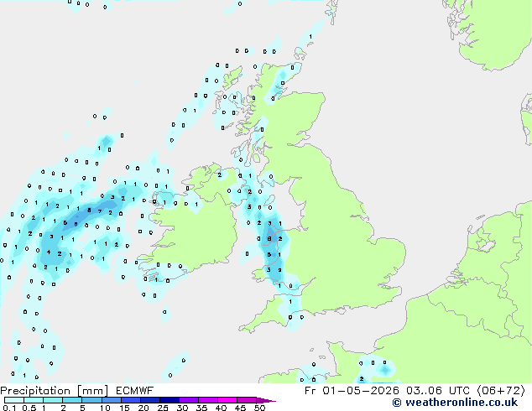Screen dimensions: 532x411
Task: Click the "0.1" legend value
Action: pos(9,408)
